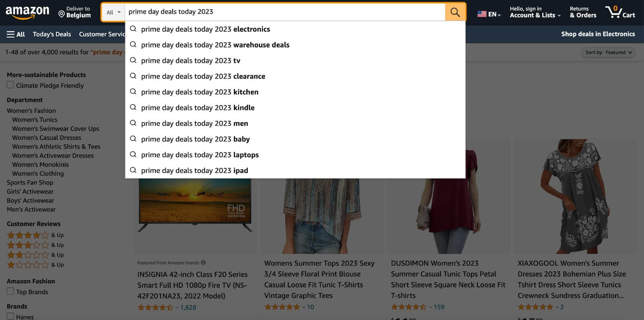
Task: Select suggestion ending in kitchen
Action: click(295, 92)
